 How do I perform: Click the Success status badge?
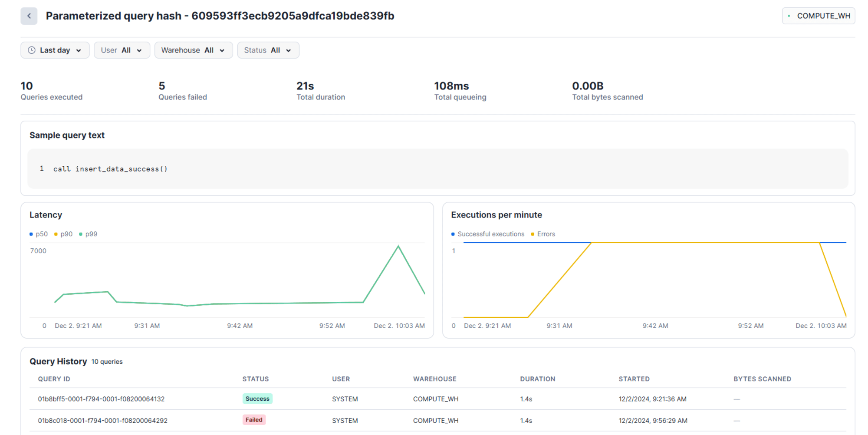click(x=257, y=399)
